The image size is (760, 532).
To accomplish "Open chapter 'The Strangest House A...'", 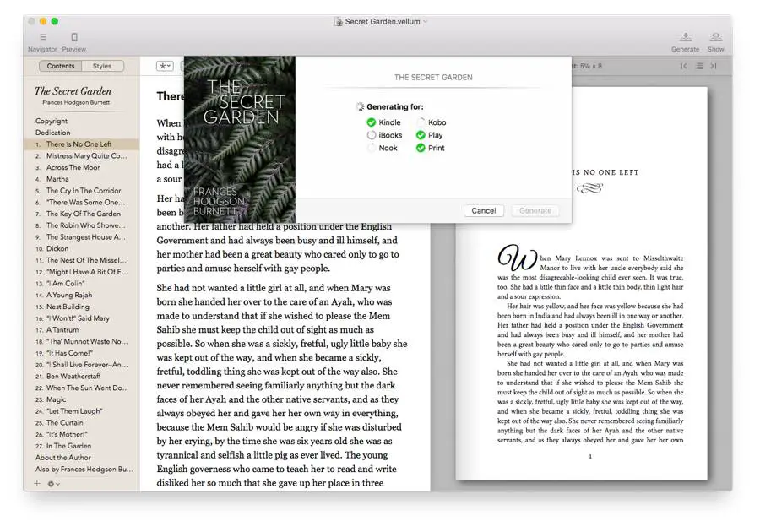I will [81, 237].
